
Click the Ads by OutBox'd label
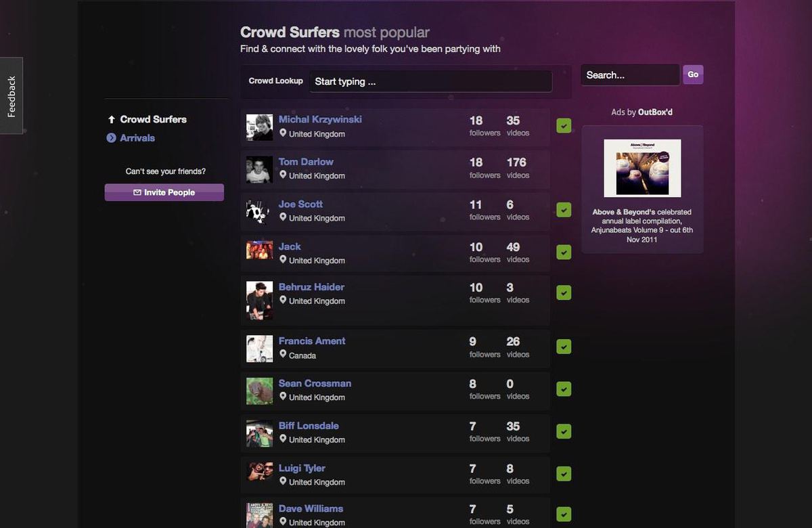642,112
